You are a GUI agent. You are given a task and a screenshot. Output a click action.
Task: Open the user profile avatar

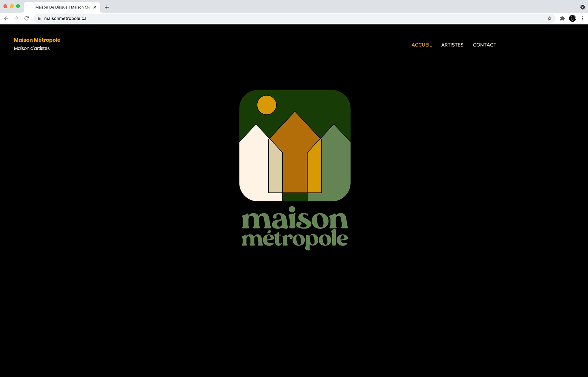(x=572, y=18)
